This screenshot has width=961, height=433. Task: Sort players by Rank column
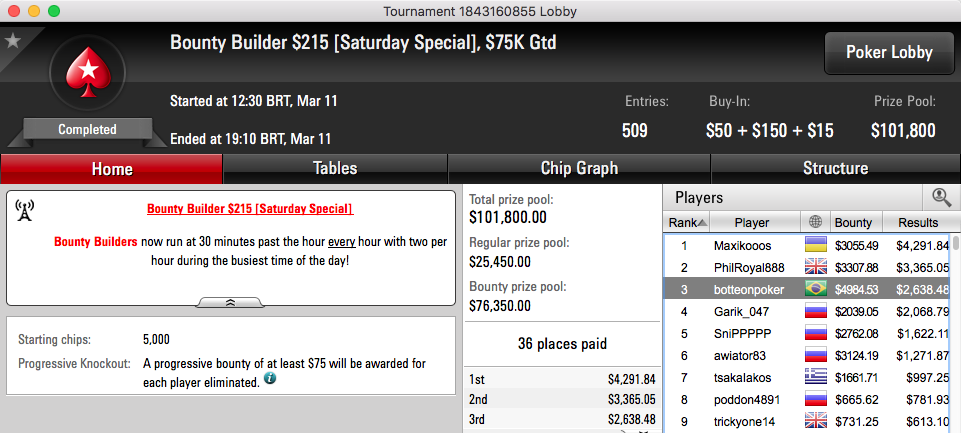coord(687,222)
